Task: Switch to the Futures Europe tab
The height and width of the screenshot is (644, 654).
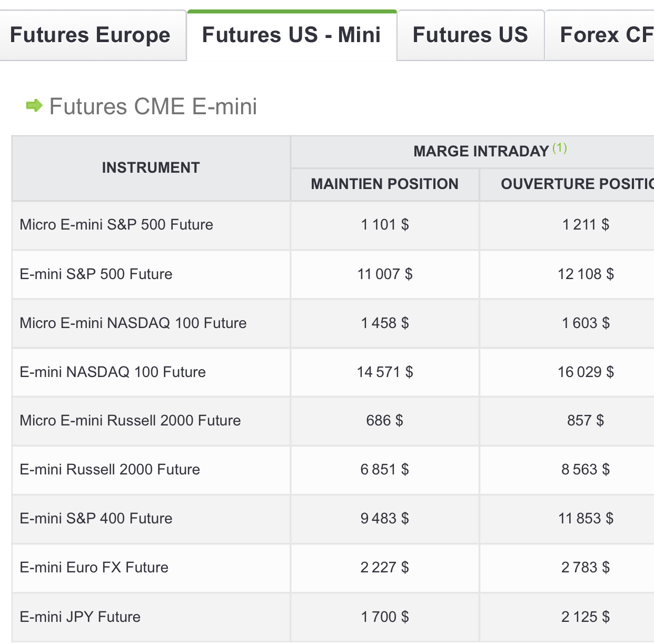Action: (x=90, y=35)
